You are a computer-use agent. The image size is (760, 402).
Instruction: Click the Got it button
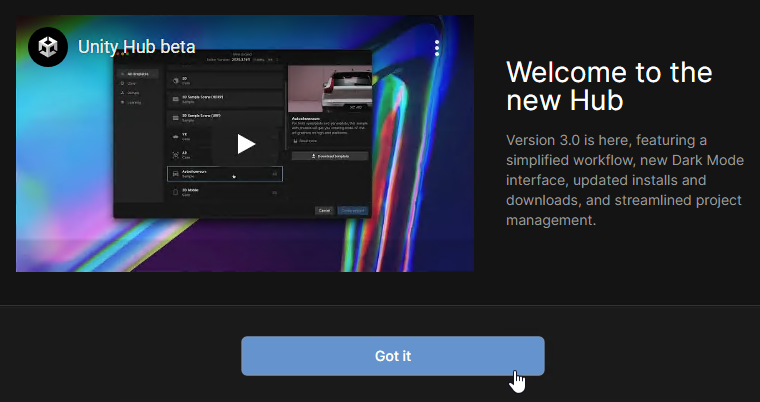coord(393,356)
